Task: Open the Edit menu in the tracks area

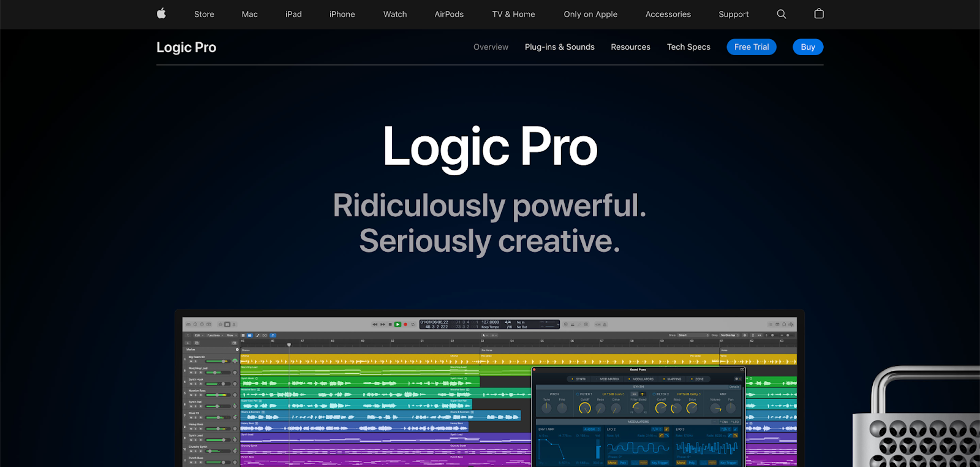Action: pyautogui.click(x=199, y=335)
